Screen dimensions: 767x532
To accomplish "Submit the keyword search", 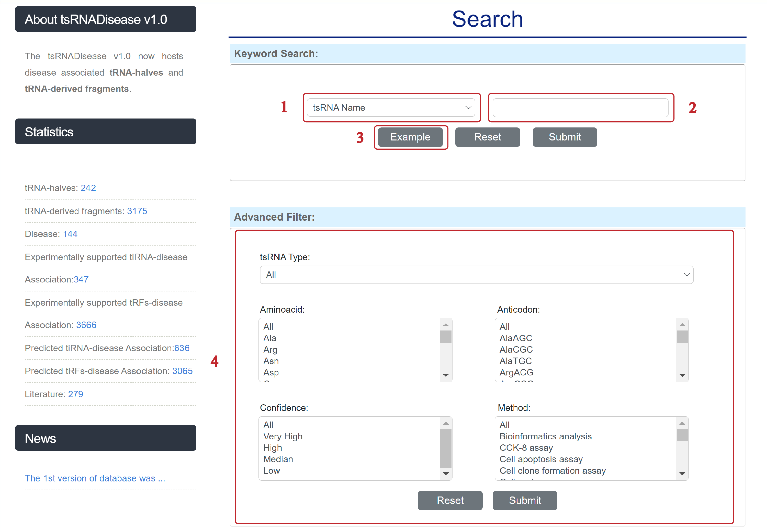I will click(x=564, y=137).
